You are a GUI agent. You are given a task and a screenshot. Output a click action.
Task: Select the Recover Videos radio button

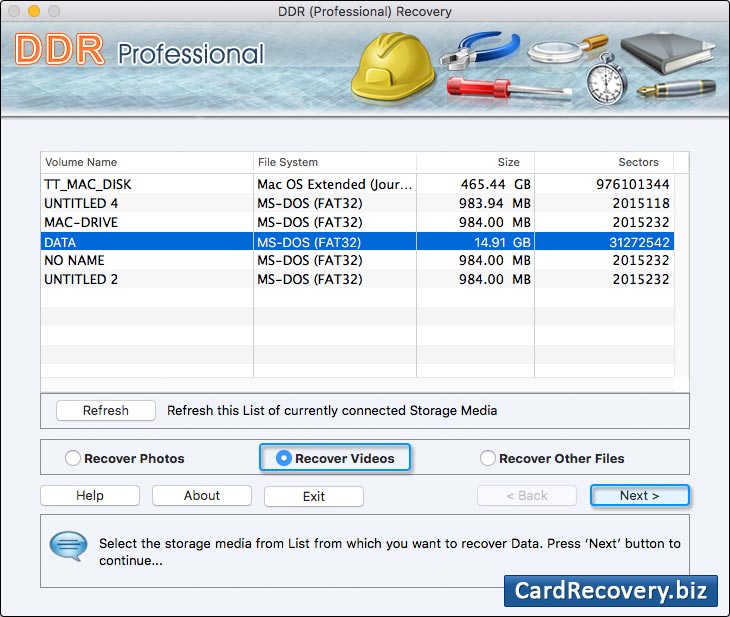(x=284, y=458)
